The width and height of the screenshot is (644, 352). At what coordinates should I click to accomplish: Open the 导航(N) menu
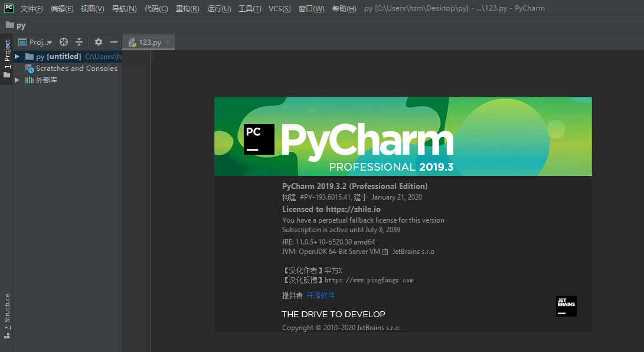point(125,8)
